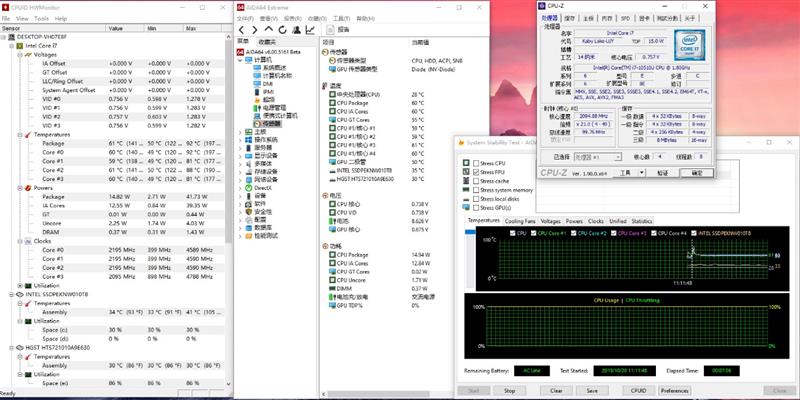Click the AIDA64 up arrow toolbar icon
The width and height of the screenshot is (800, 400).
tap(265, 30)
